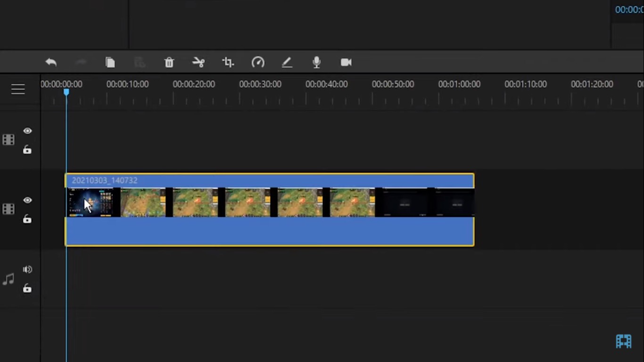
Task: Click the Copy icon in the toolbar
Action: (x=110, y=62)
